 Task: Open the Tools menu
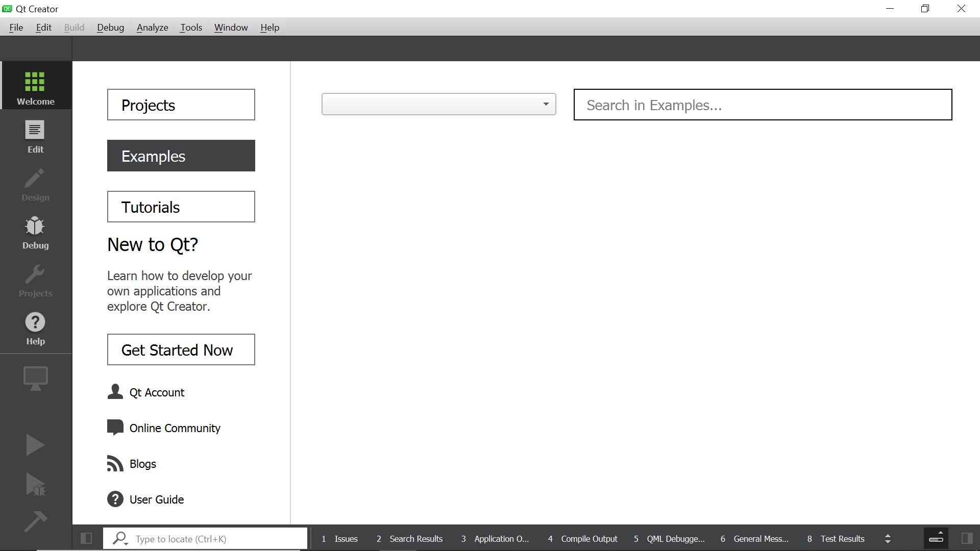pos(191,28)
